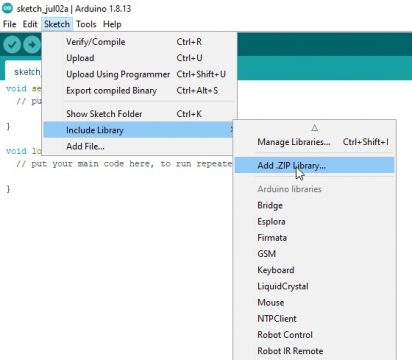Select Add File... menu entry

(x=139, y=146)
